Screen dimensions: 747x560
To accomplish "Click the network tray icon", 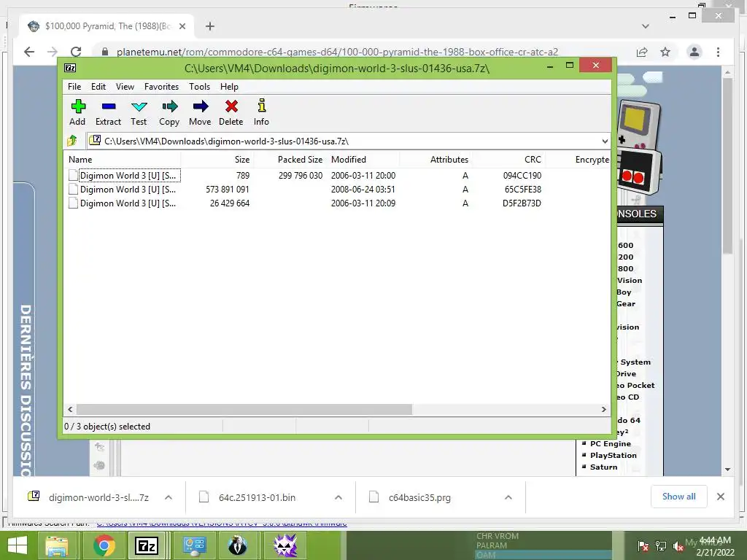I will [x=661, y=546].
